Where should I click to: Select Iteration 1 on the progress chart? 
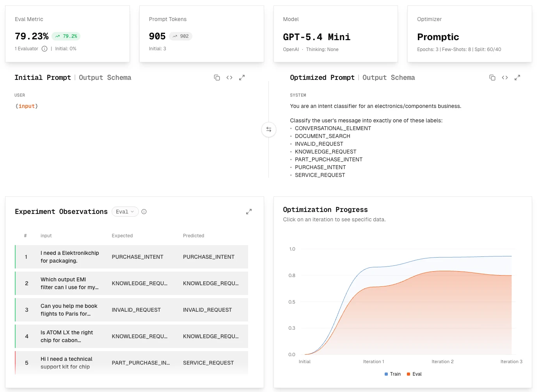373,362
